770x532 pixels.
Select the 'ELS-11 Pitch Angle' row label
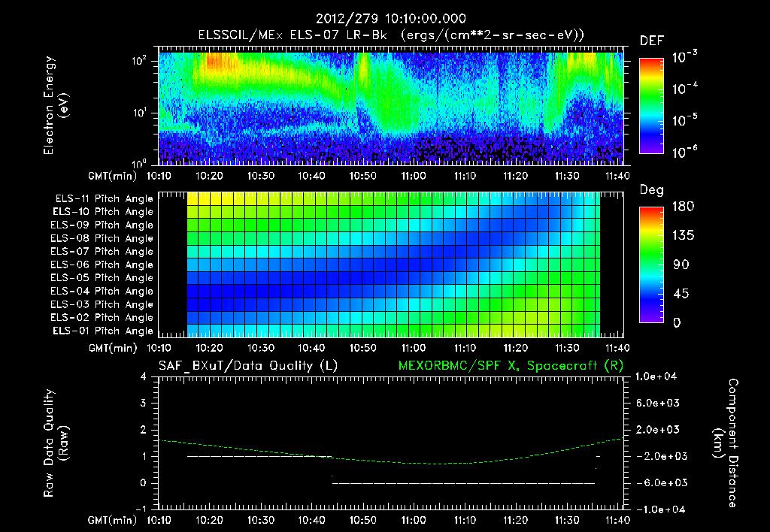pyautogui.click(x=104, y=199)
